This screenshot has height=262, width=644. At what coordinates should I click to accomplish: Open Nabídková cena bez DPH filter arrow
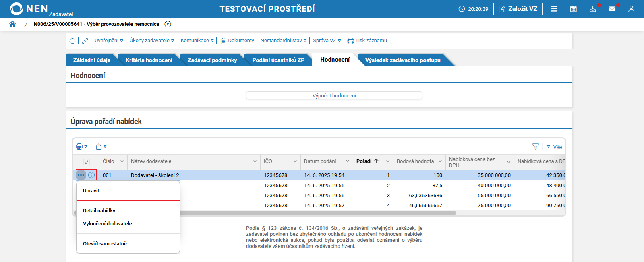[509, 162]
